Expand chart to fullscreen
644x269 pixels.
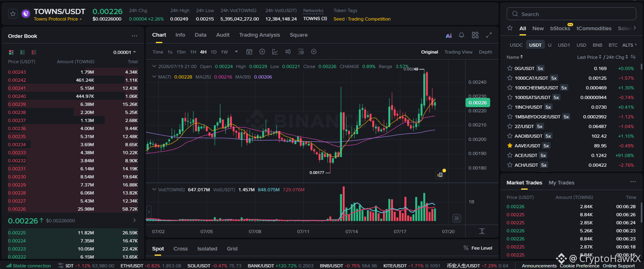pos(489,35)
